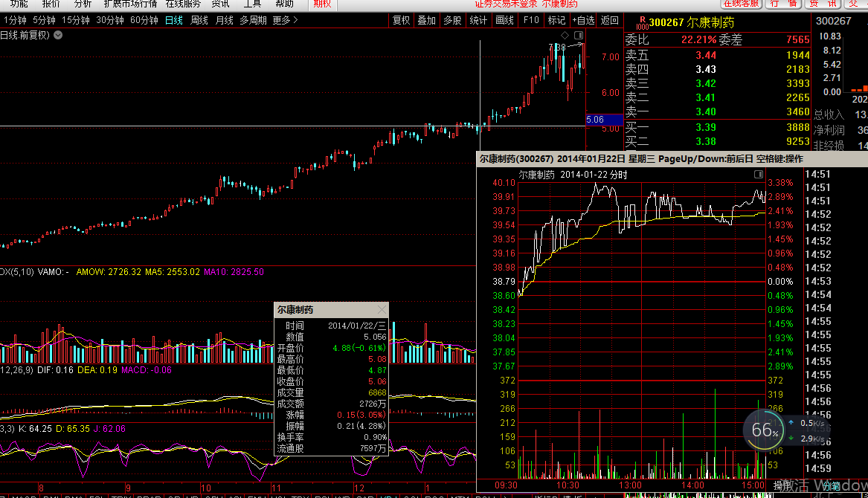Click the 返回 back button

(609, 21)
